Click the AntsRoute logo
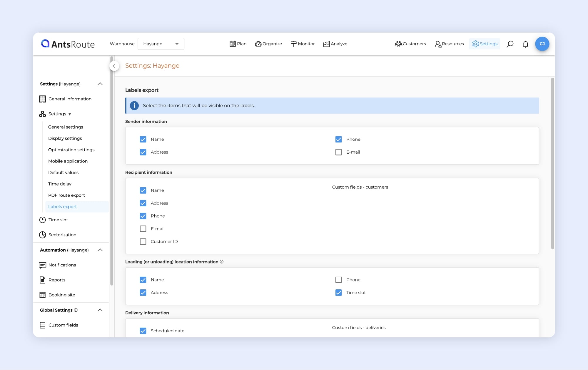588x370 pixels. click(68, 44)
